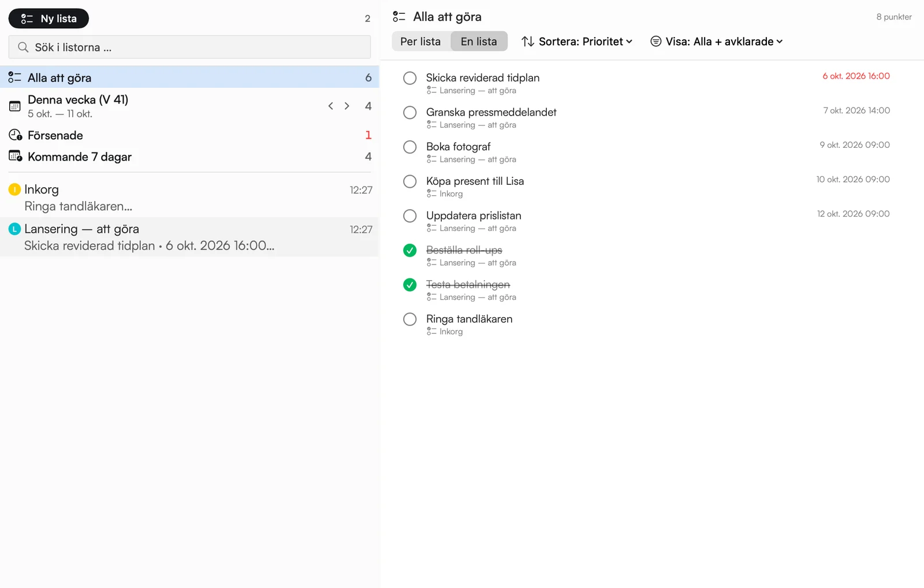This screenshot has height=588, width=924.
Task: Click the date 7 okt. 2026 14:00
Action: [856, 110]
